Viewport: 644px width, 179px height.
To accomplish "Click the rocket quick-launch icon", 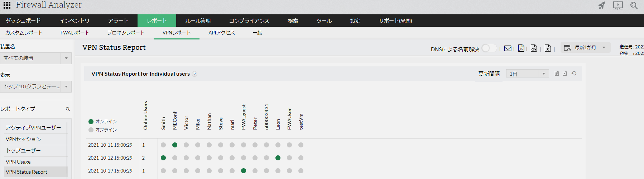I will [602, 5].
